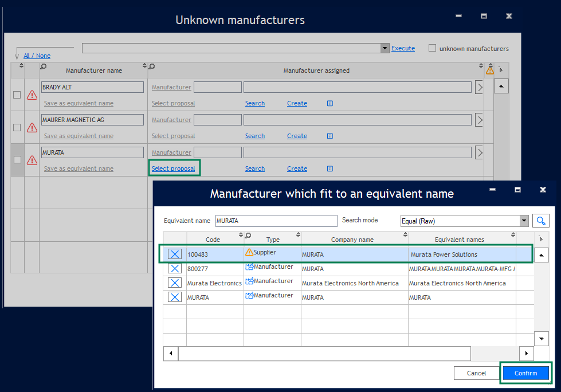Expand the dropdown next to Execute
The height and width of the screenshot is (392, 561).
[x=385, y=48]
